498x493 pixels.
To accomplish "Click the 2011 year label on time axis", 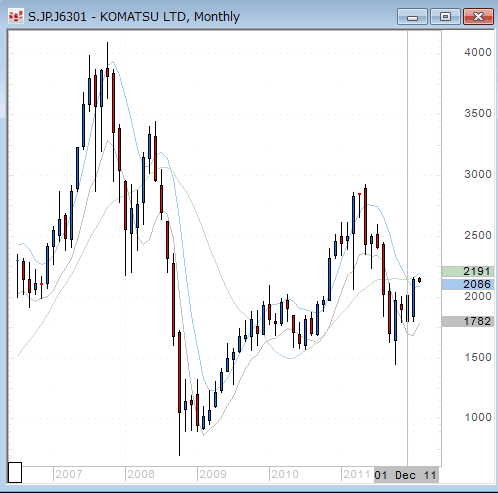I will [x=357, y=474].
